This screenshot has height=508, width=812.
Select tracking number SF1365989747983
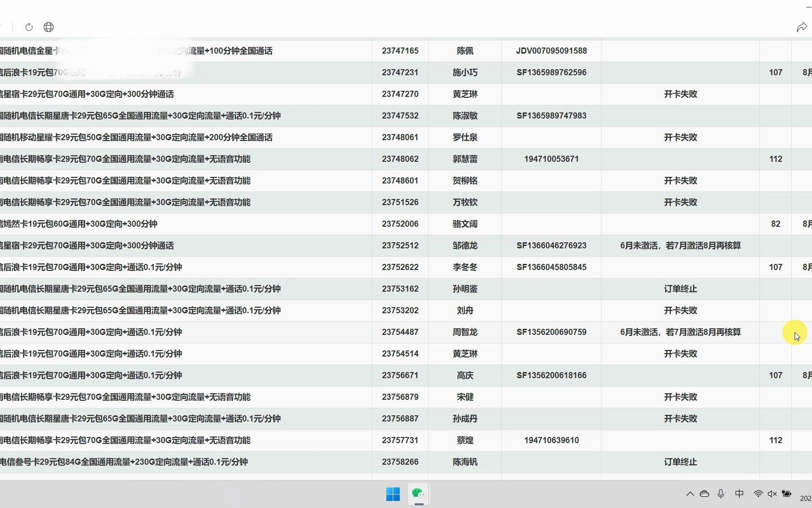[552, 116]
